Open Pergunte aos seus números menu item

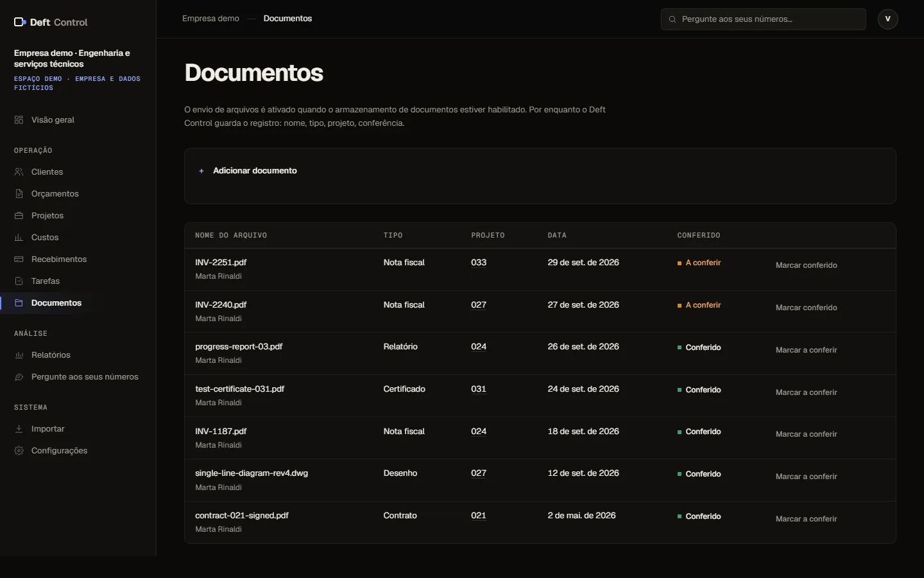coord(78,377)
